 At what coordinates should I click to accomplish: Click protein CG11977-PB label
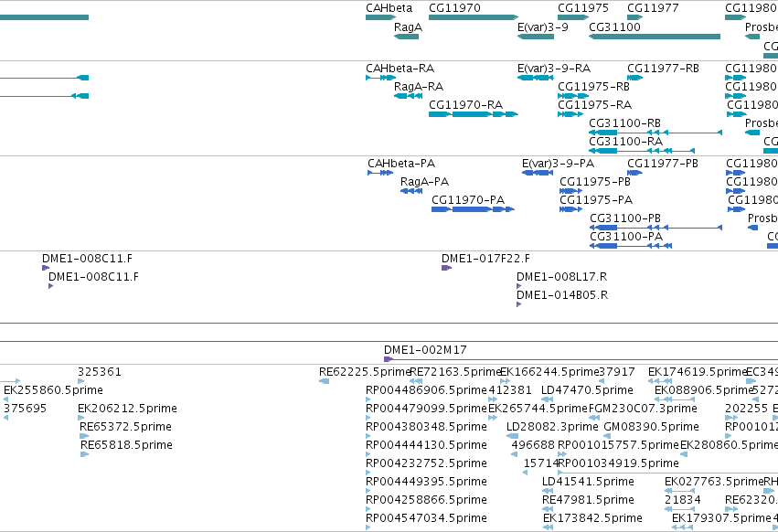[663, 164]
